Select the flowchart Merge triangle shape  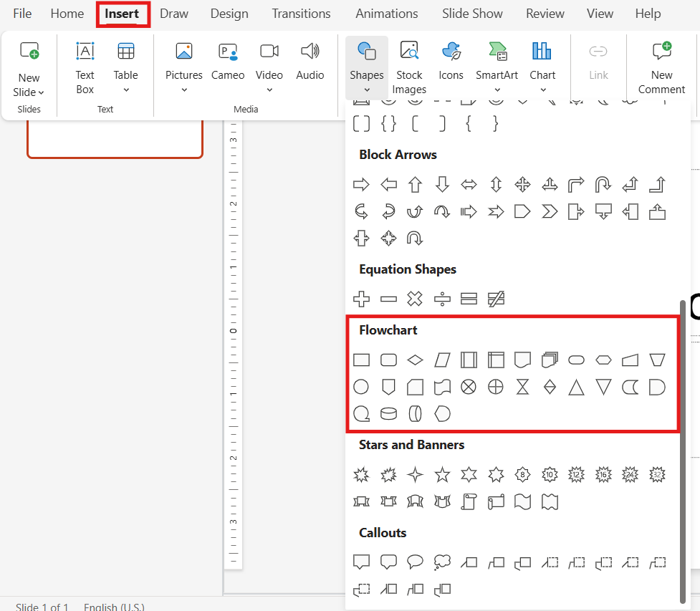603,387
